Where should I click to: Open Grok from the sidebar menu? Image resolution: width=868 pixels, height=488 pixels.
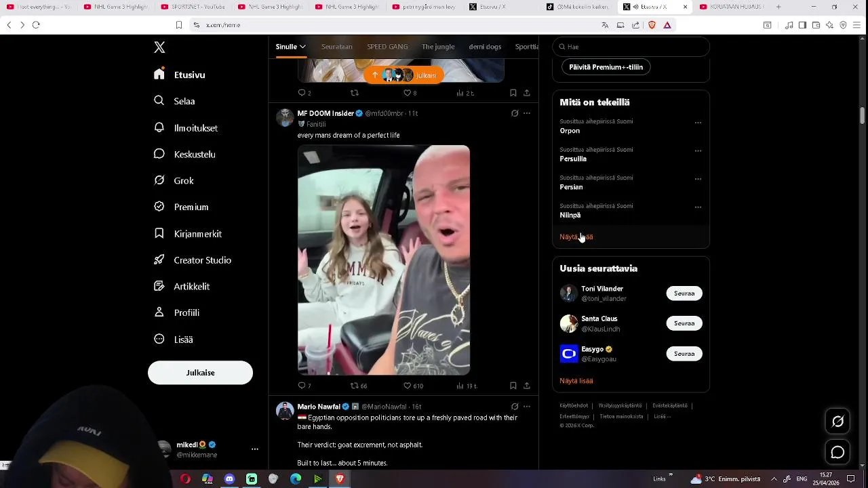click(x=174, y=181)
